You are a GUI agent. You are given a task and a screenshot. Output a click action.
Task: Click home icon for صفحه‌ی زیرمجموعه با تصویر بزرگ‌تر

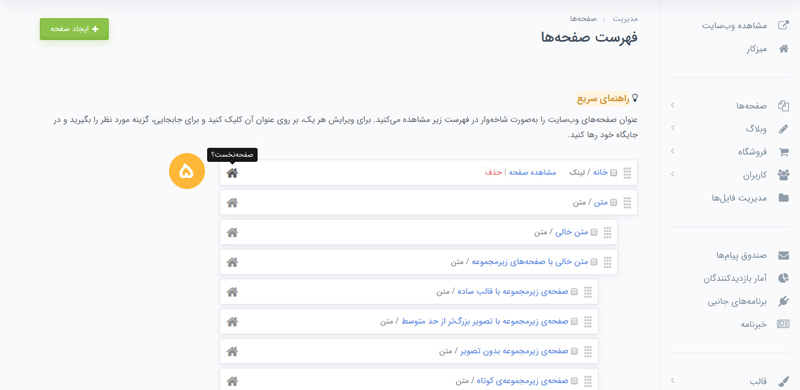[x=232, y=321]
